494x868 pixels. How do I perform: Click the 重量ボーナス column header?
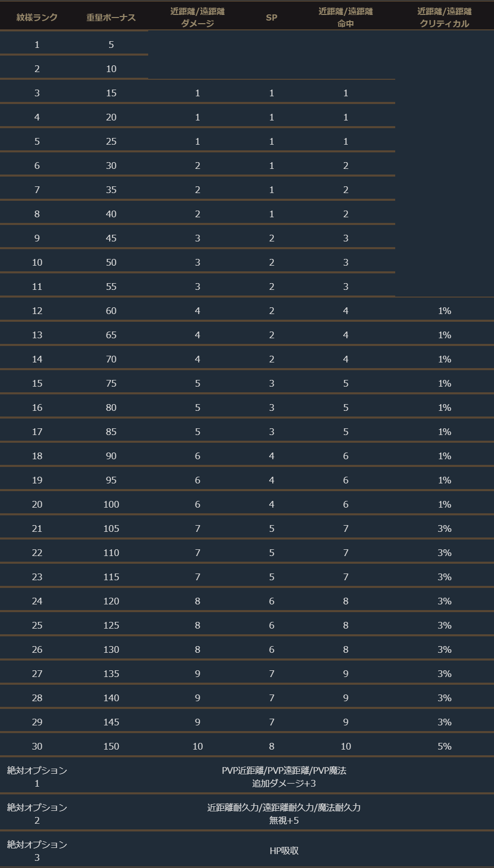tap(111, 18)
